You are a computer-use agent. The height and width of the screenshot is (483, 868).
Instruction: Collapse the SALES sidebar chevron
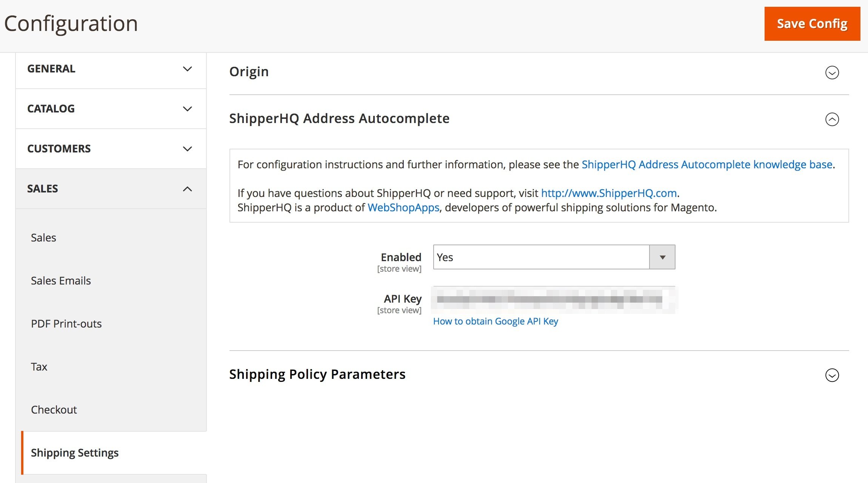click(x=187, y=189)
